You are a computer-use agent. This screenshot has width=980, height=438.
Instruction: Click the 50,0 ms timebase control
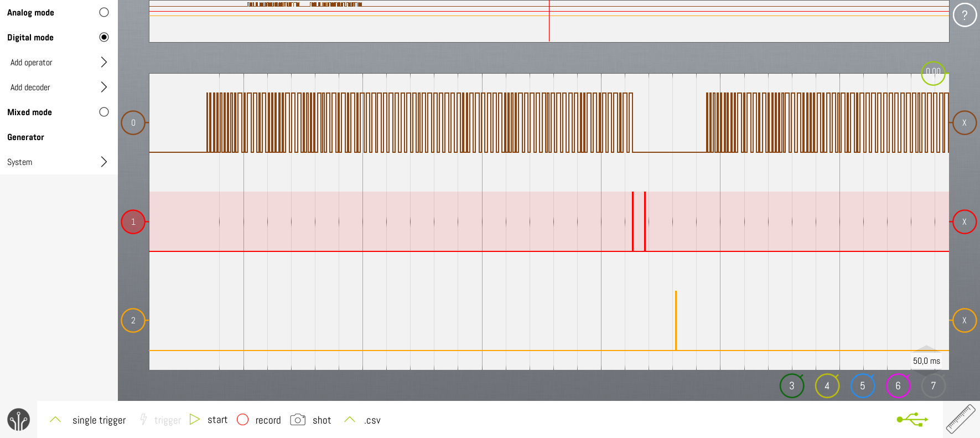pos(926,361)
